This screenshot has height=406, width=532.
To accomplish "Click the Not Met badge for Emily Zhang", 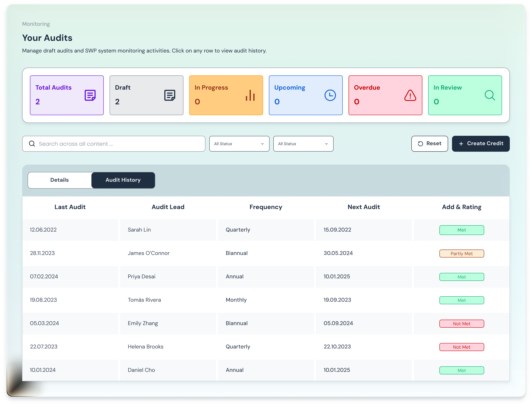I will 461,324.
